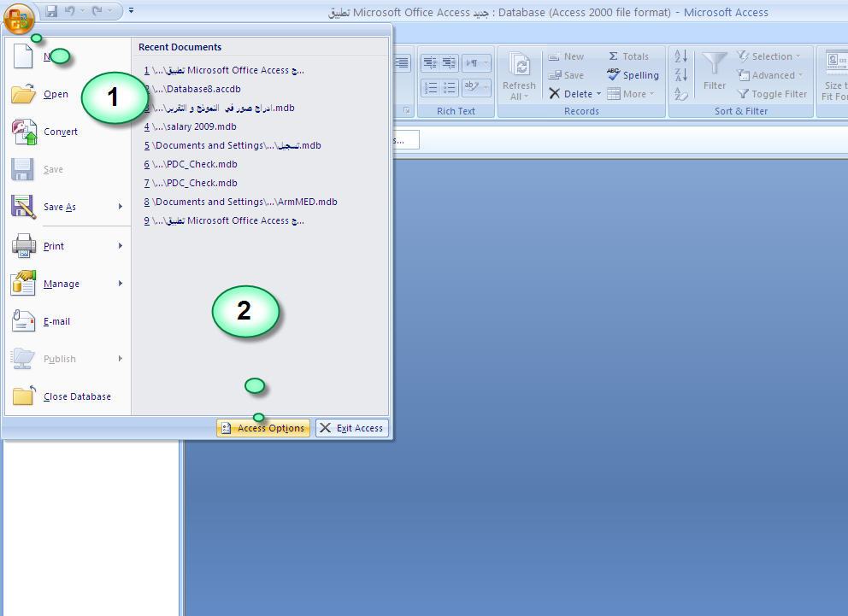848x616 pixels.
Task: Open recent document number 5 in Documents and Settings
Action: tap(233, 145)
